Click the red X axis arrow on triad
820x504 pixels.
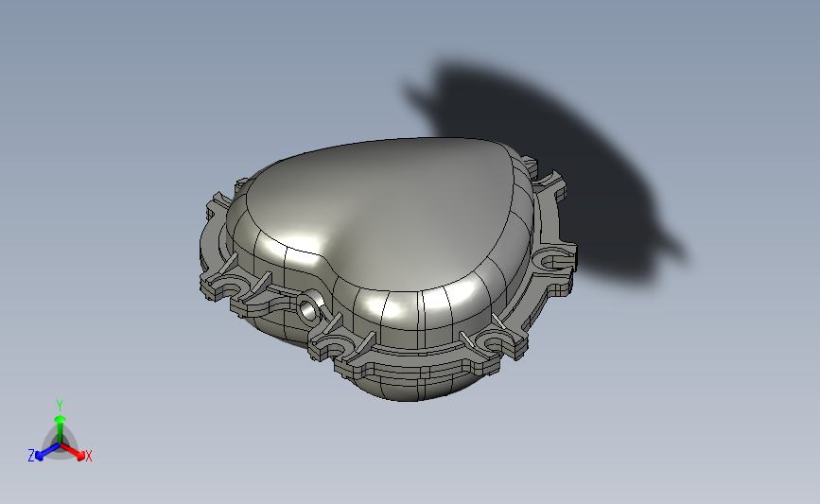[72, 451]
